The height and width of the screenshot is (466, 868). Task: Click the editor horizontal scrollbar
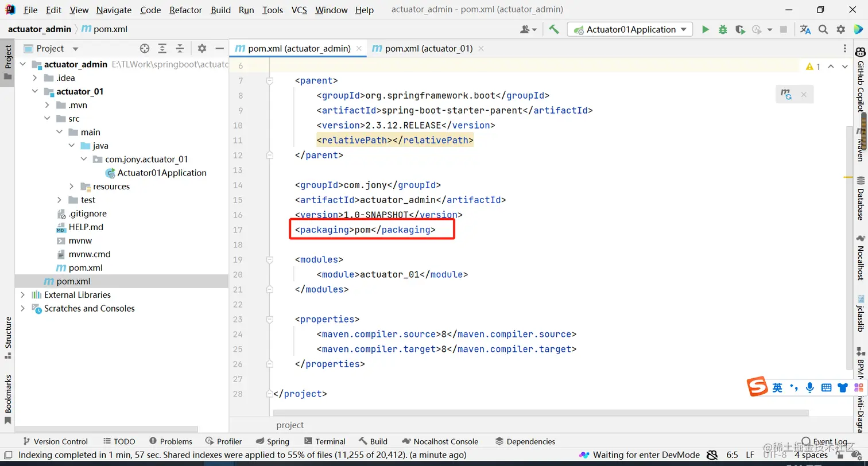click(x=541, y=413)
